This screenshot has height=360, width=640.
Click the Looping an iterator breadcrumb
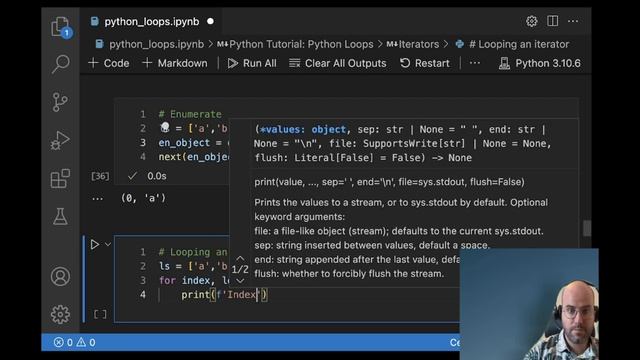click(x=512, y=44)
